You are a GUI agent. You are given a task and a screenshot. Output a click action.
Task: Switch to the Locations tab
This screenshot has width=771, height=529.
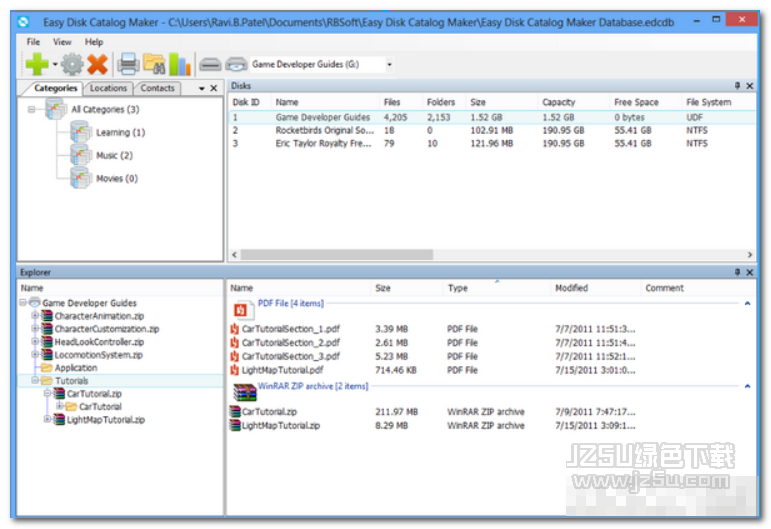pos(108,88)
